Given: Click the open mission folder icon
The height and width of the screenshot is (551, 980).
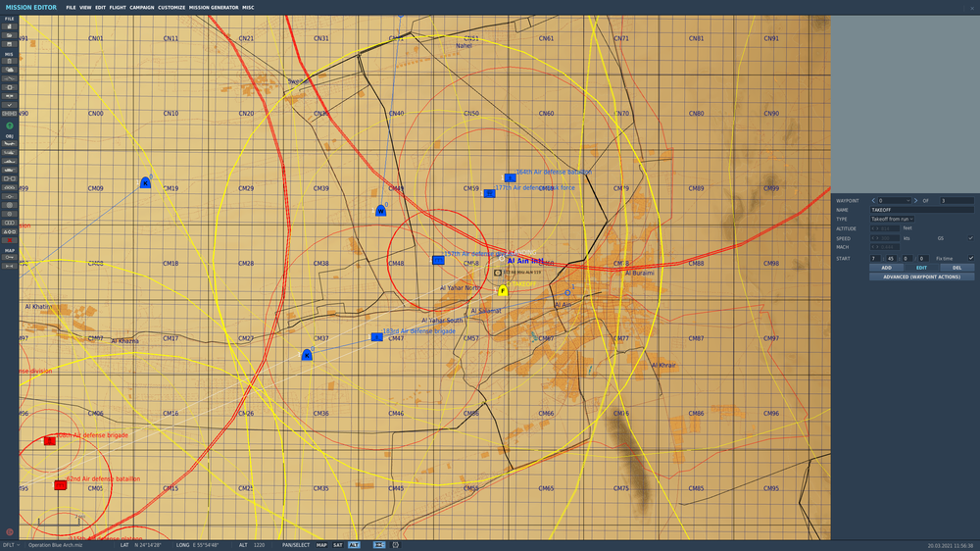Looking at the screenshot, I should 9,34.
